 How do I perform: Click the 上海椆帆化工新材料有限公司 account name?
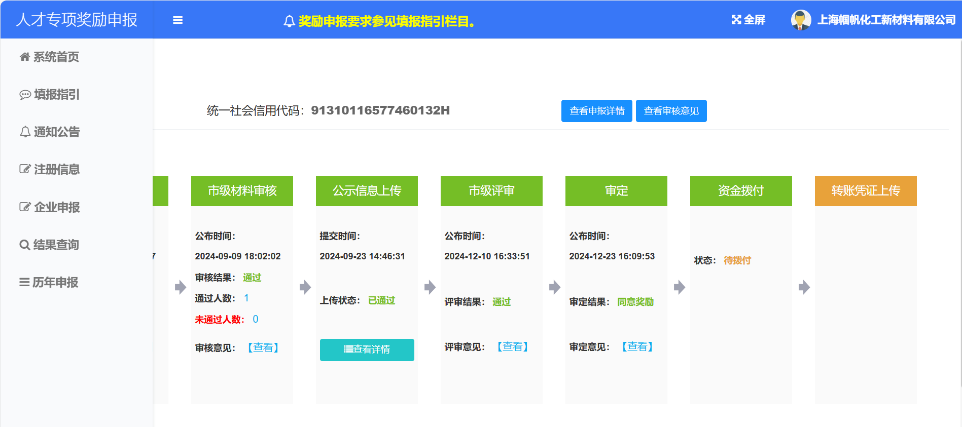(x=886, y=20)
